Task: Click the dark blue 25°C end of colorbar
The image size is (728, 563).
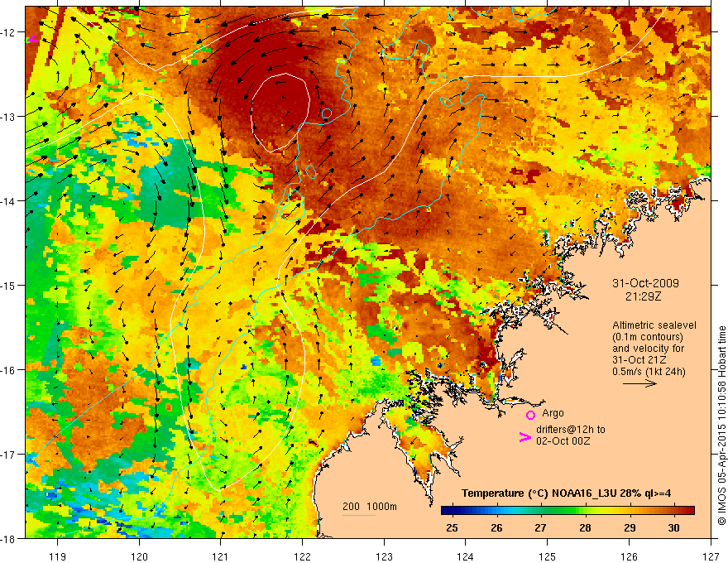Action: (448, 511)
